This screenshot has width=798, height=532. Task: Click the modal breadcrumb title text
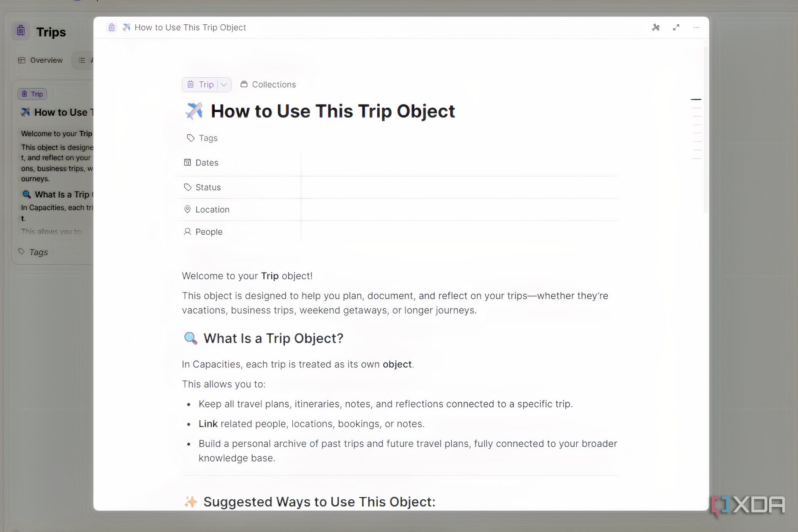190,27
